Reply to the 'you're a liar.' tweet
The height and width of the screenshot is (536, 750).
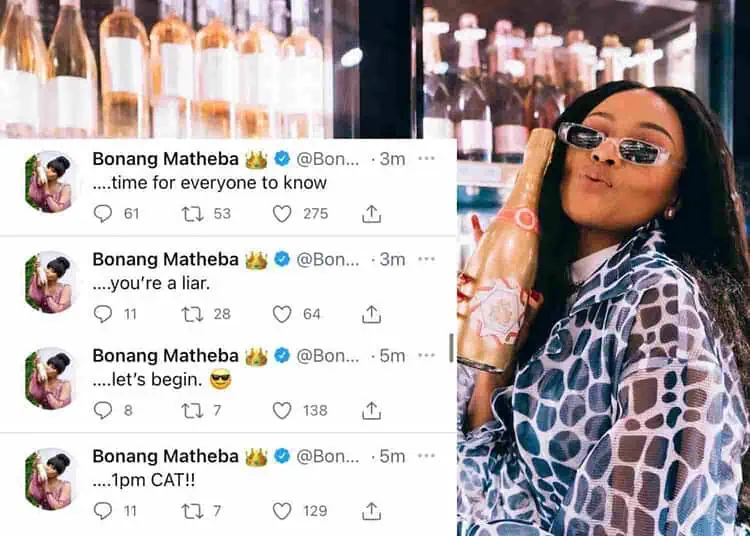point(102,314)
